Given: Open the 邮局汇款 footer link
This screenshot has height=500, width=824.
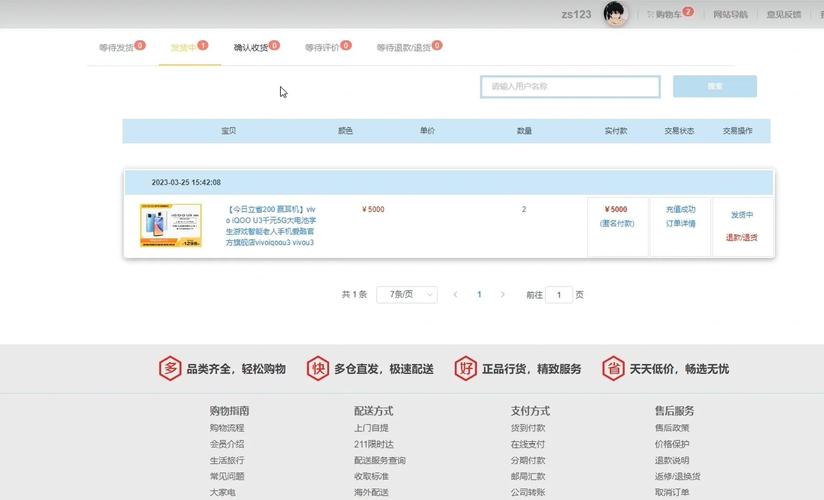Looking at the screenshot, I should (528, 476).
